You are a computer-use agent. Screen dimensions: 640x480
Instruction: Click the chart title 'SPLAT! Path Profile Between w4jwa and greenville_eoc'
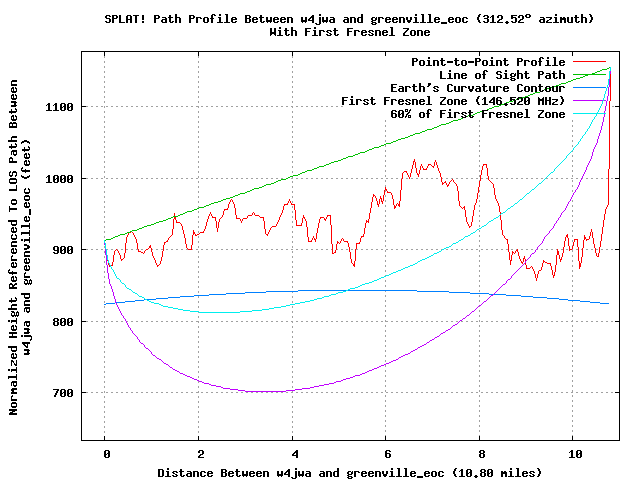[x=287, y=19]
